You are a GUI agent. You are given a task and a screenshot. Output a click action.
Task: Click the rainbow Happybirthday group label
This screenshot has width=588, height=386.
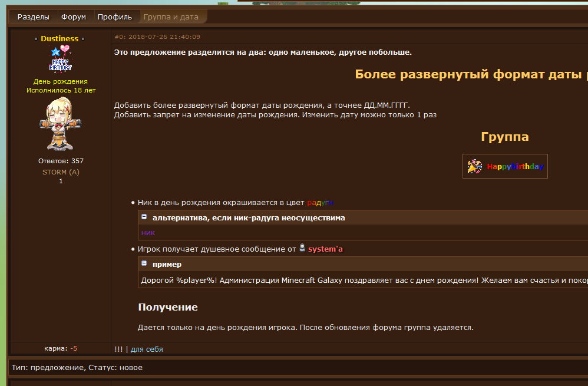point(515,167)
